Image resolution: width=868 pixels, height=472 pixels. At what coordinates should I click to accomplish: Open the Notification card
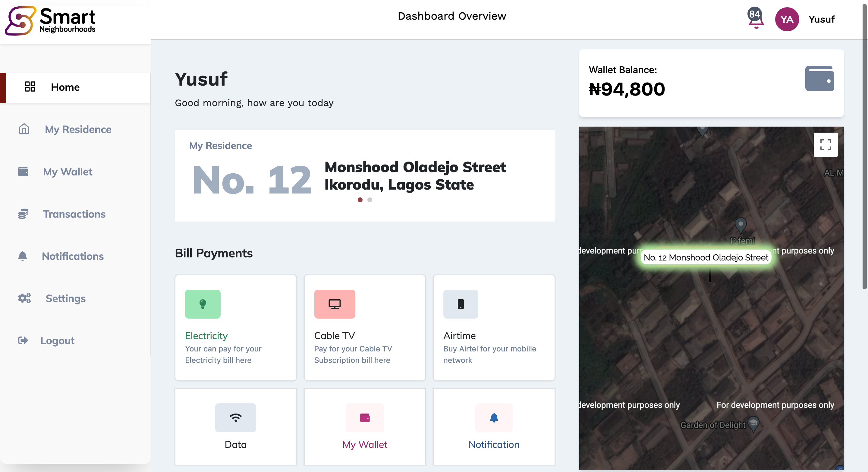(494, 427)
